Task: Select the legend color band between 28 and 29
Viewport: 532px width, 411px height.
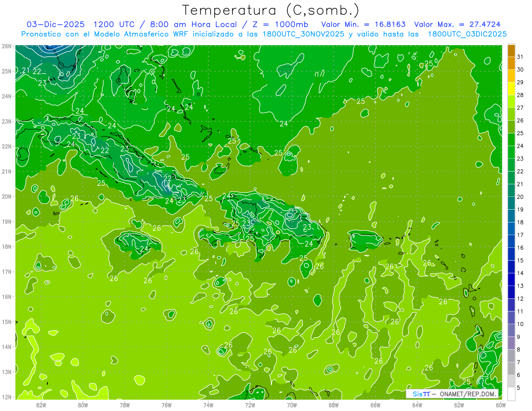Action: point(511,89)
